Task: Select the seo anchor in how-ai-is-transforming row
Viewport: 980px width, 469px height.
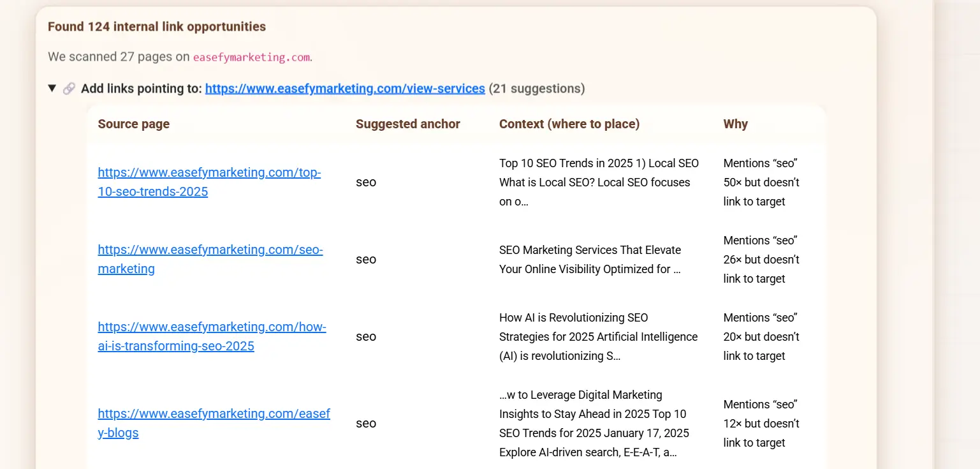Action: point(366,337)
